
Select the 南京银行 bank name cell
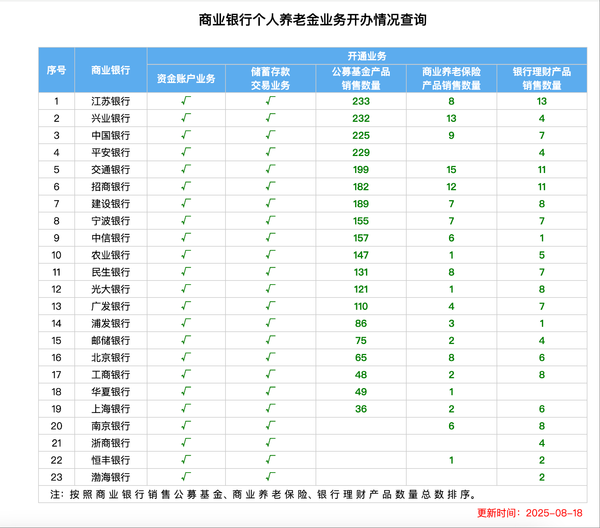click(111, 426)
